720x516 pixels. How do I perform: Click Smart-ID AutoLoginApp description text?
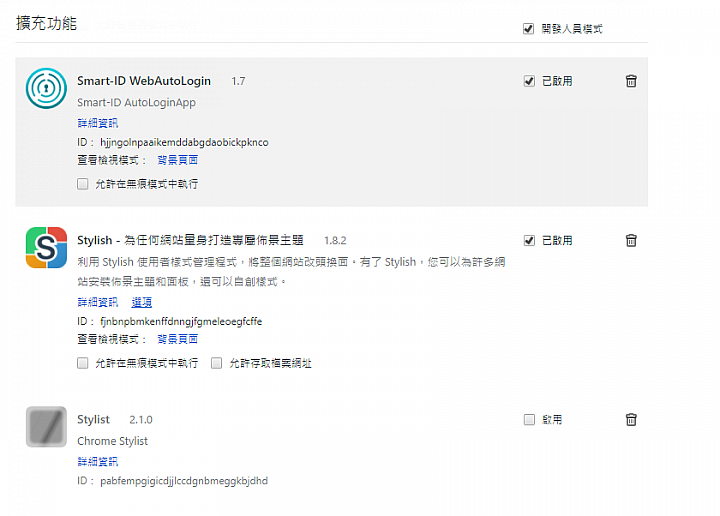pos(136,102)
